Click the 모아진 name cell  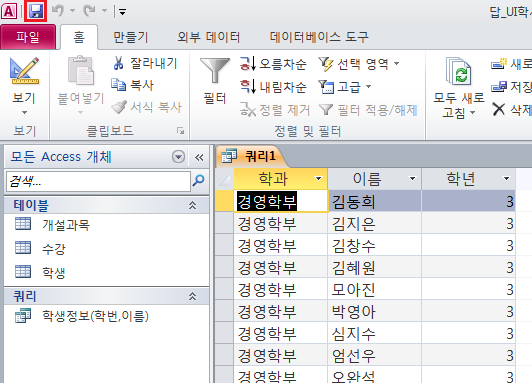375,289
